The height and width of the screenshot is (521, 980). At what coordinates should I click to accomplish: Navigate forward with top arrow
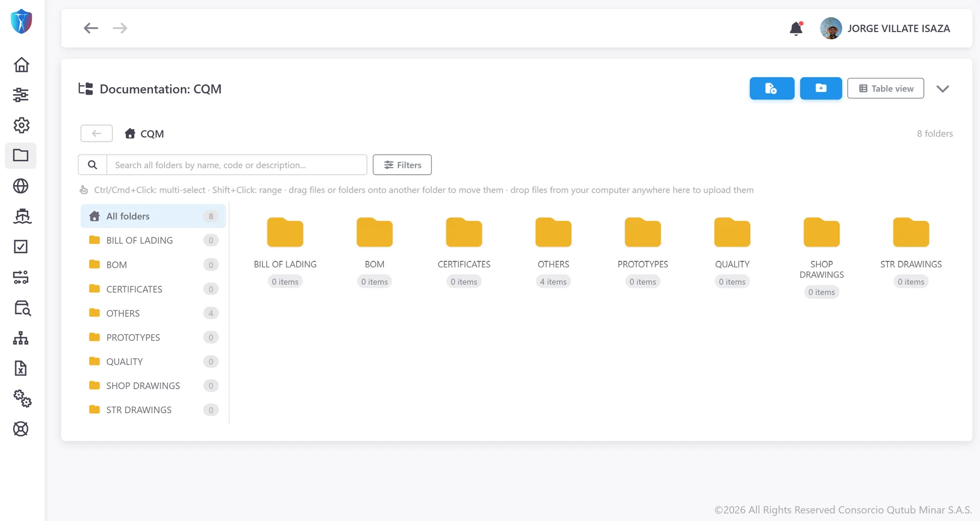tap(120, 28)
